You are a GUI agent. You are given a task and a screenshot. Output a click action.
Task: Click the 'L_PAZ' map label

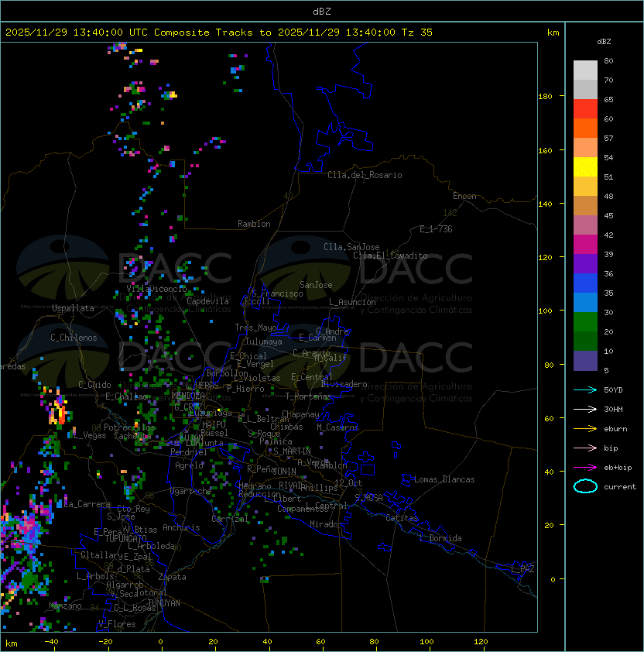(x=522, y=569)
